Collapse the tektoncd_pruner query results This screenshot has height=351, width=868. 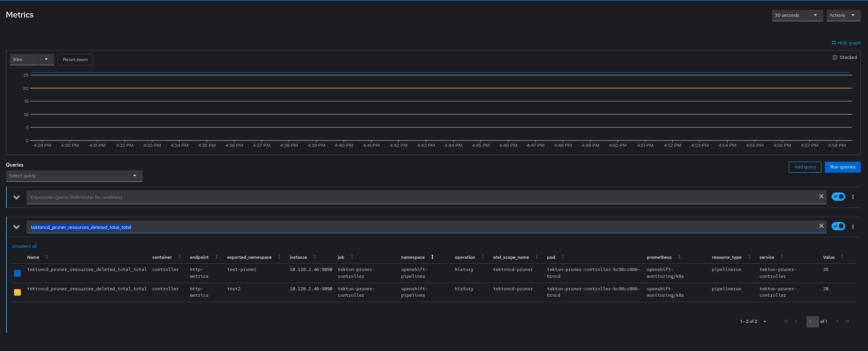pos(16,227)
